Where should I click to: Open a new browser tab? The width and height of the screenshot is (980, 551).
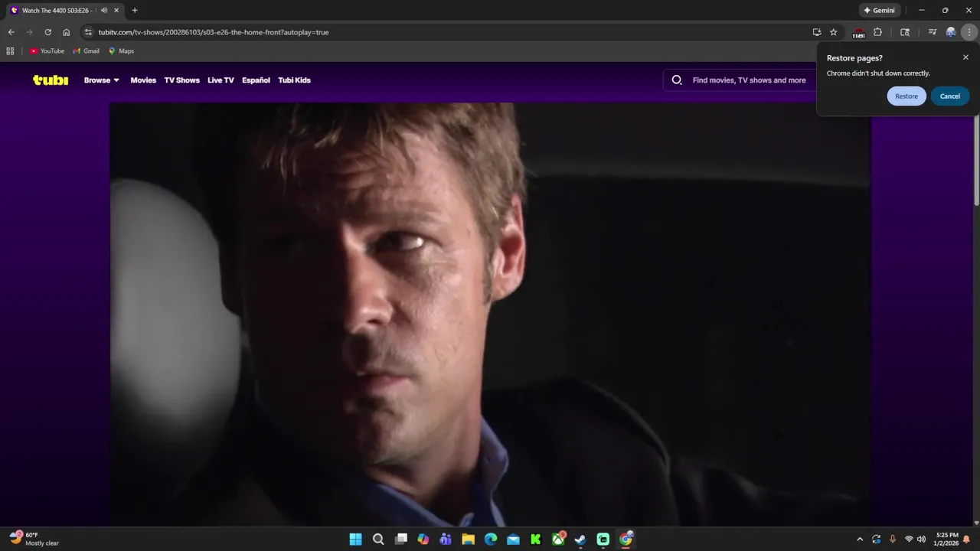click(x=135, y=11)
